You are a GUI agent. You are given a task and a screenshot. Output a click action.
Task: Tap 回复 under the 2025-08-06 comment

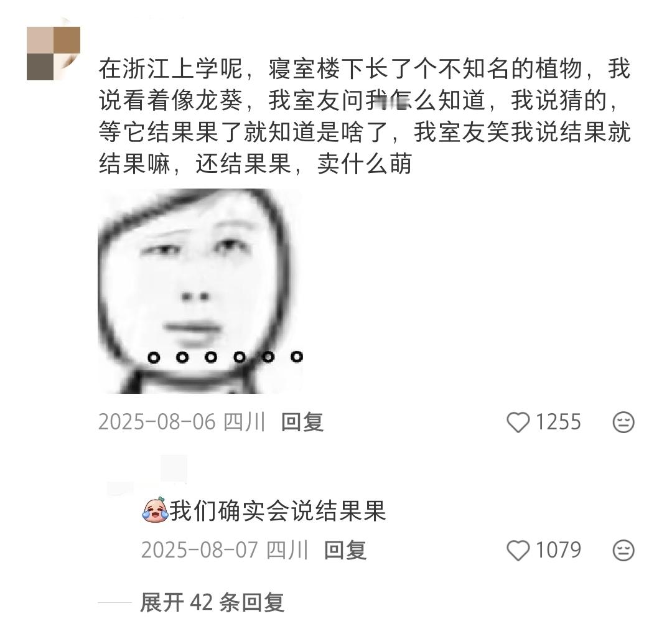coord(302,422)
